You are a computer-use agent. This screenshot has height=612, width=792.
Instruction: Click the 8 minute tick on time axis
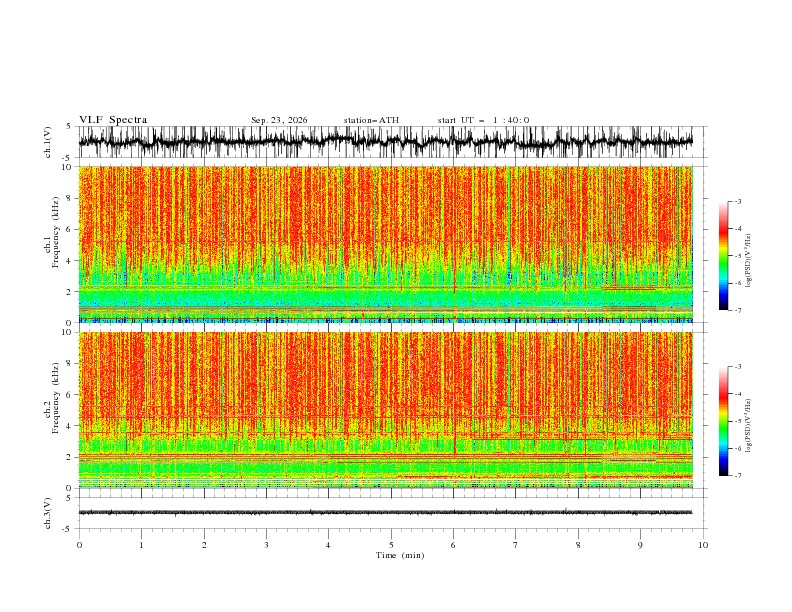click(578, 545)
